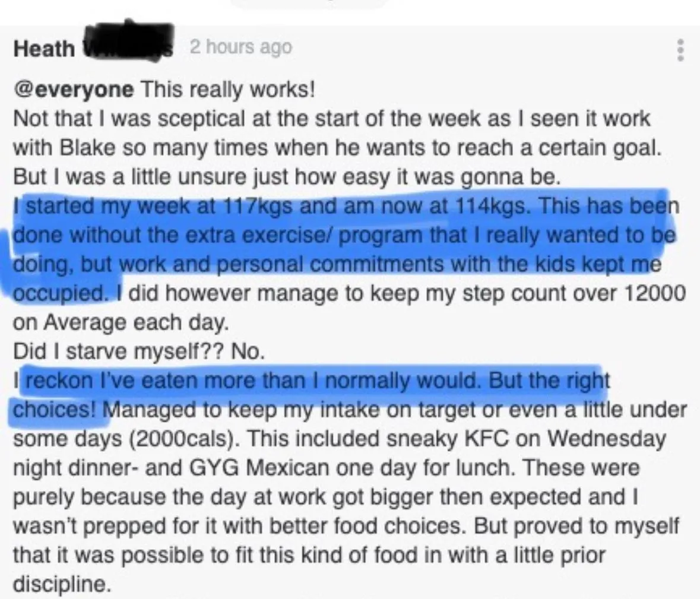Click the word 'Wednesday' in the post
Screen dimensions: 700x599
coord(607,440)
